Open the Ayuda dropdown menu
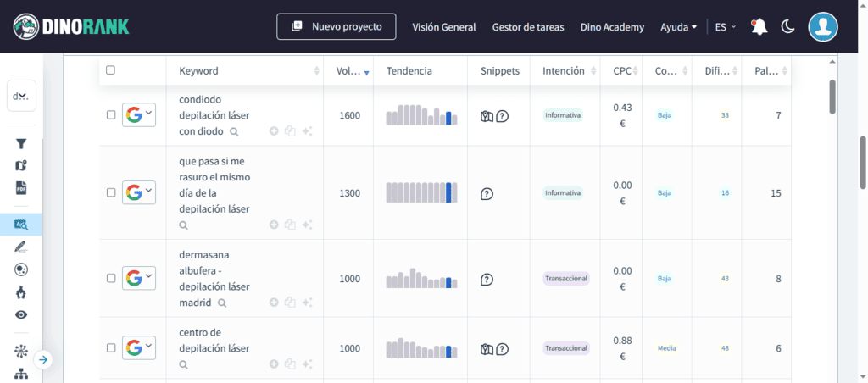Image resolution: width=868 pixels, height=383 pixels. click(x=678, y=26)
